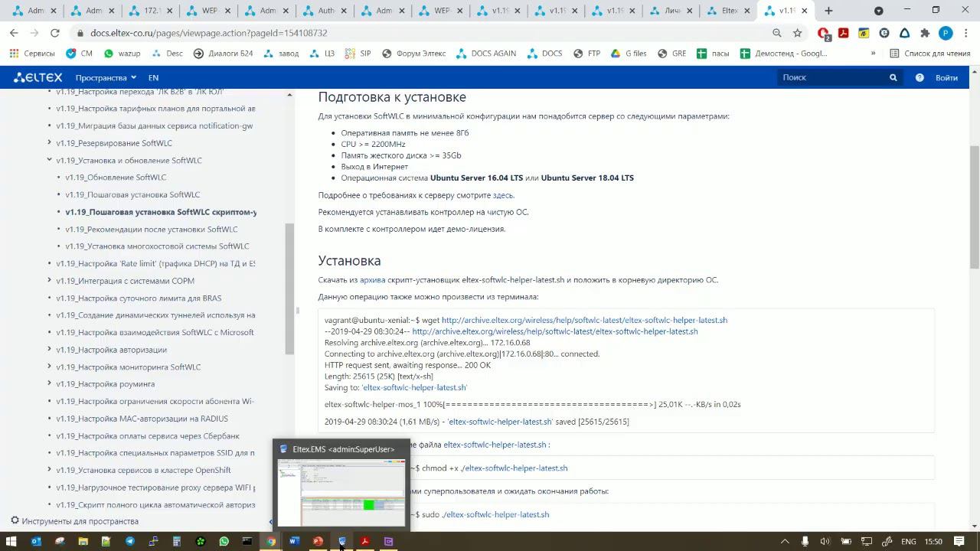Open the Форум Элтекс bookmark
Screen dimensions: 980x551
tap(413, 54)
